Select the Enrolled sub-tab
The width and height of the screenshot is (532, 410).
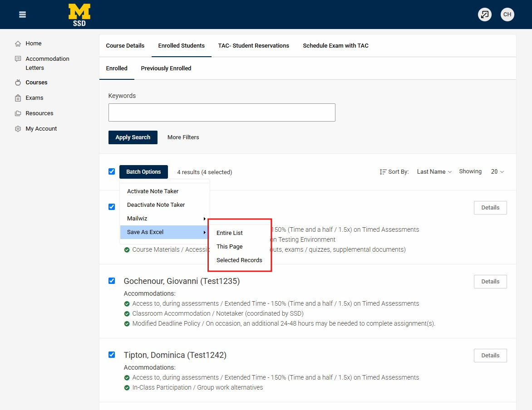[x=117, y=68]
